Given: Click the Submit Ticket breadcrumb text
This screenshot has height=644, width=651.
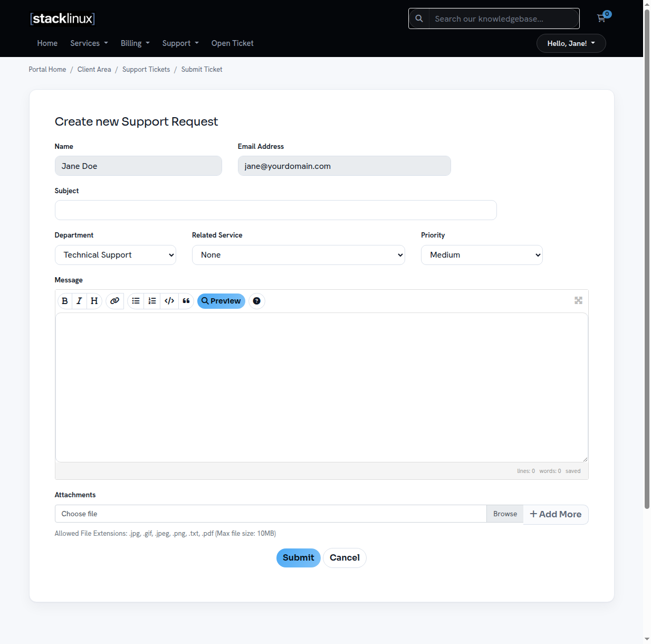Looking at the screenshot, I should (202, 69).
